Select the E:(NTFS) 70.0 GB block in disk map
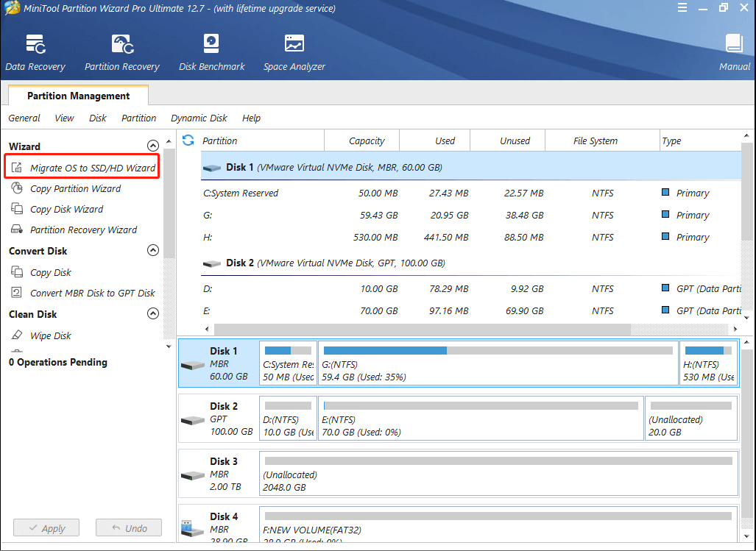 tap(481, 418)
